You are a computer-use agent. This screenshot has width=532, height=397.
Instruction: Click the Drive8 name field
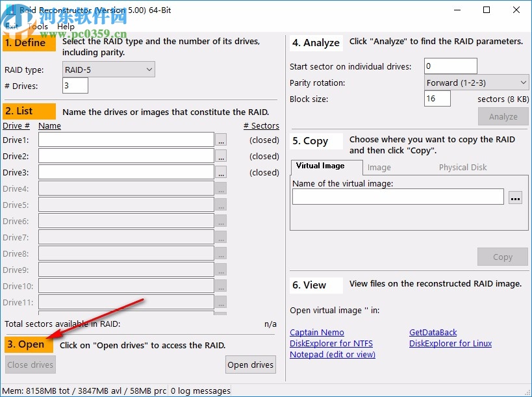[x=126, y=253]
